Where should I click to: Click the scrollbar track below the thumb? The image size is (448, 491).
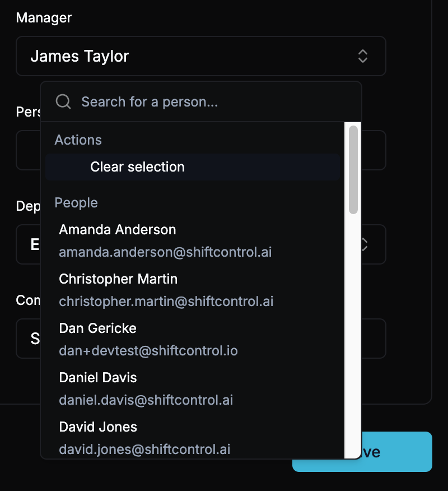[x=353, y=336]
